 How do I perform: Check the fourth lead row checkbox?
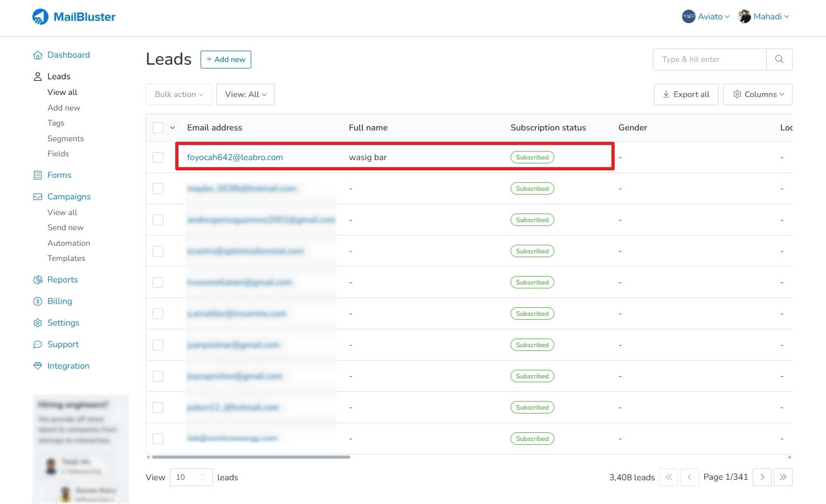pos(158,251)
